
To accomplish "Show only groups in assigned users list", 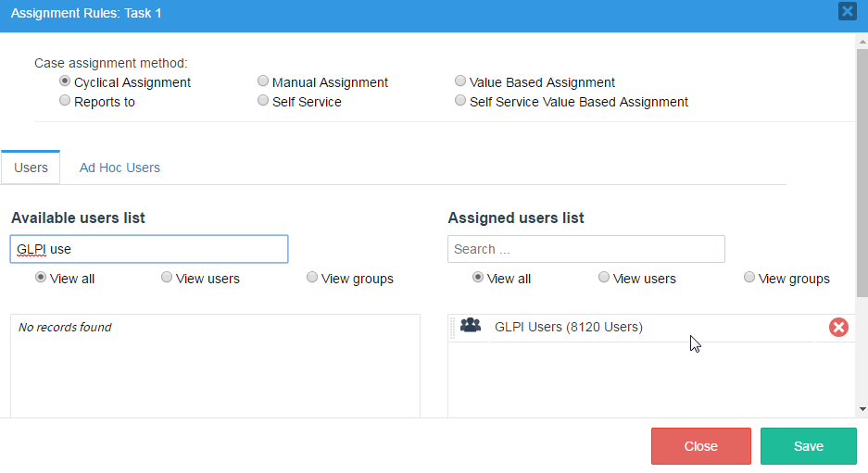I will pos(749,278).
